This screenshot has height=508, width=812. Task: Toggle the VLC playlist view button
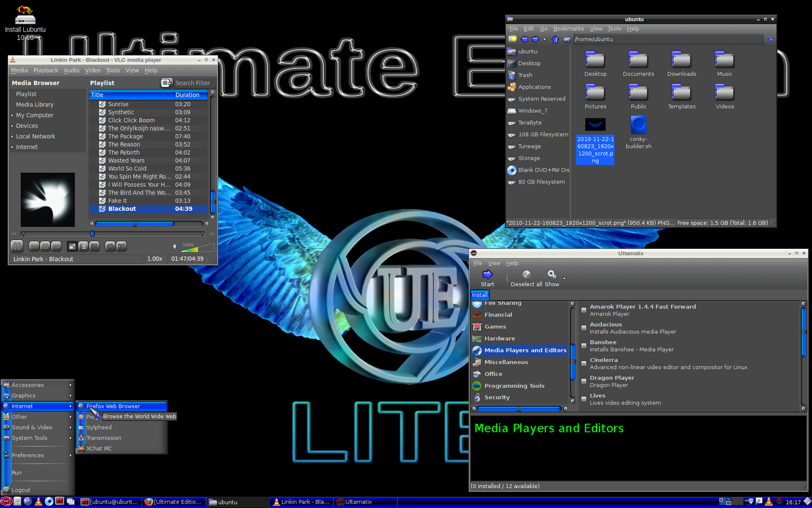tap(83, 246)
